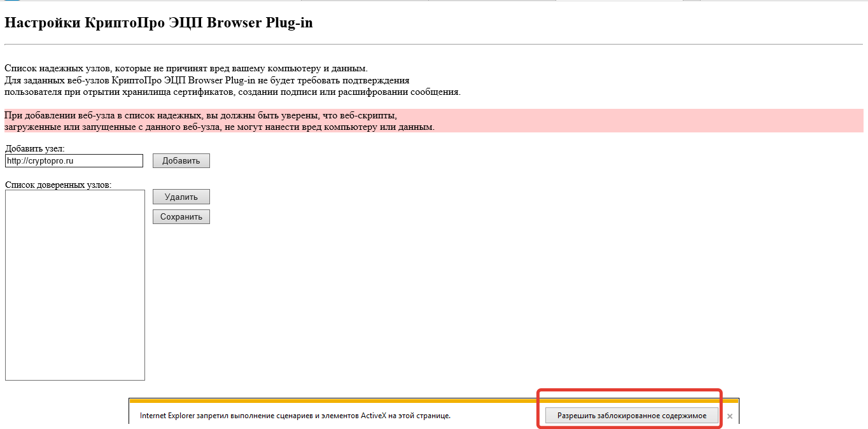
Task: Click the pink warning line 'загруженные или запущенные'
Action: [x=219, y=127]
